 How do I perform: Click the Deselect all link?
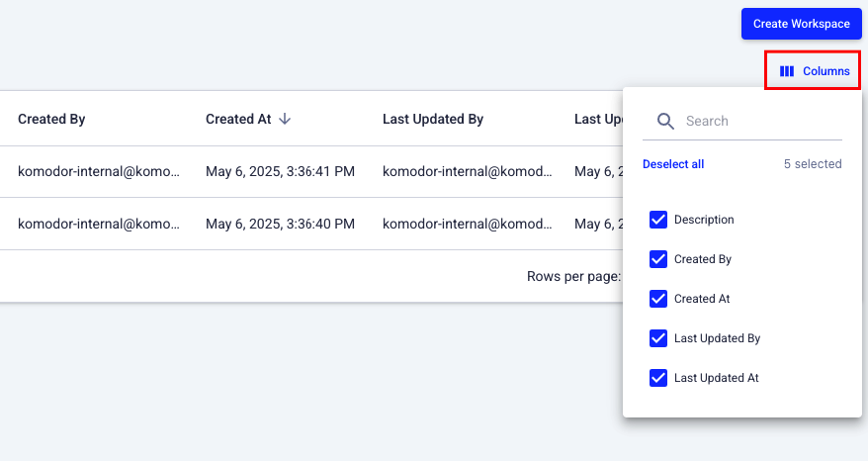coord(673,164)
